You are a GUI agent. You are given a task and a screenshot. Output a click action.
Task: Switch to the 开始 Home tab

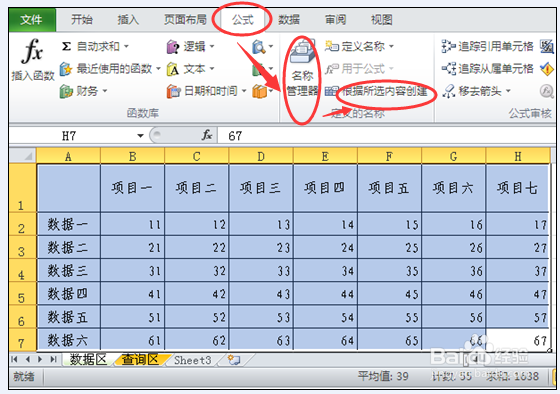pyautogui.click(x=82, y=20)
